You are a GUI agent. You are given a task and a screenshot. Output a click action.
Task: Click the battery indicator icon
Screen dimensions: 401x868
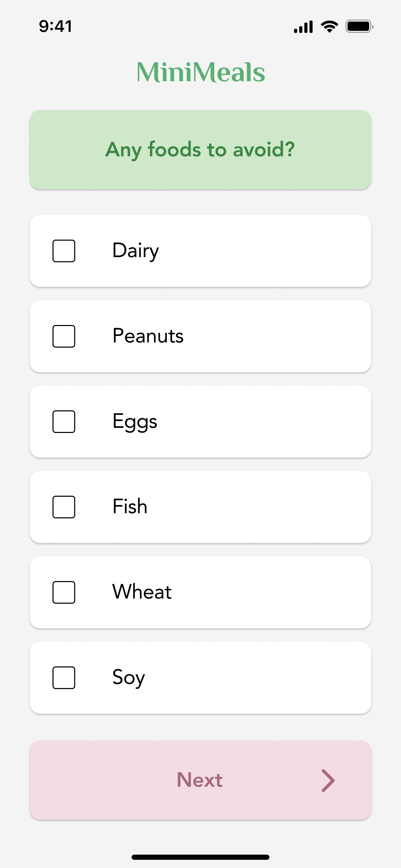click(x=359, y=27)
